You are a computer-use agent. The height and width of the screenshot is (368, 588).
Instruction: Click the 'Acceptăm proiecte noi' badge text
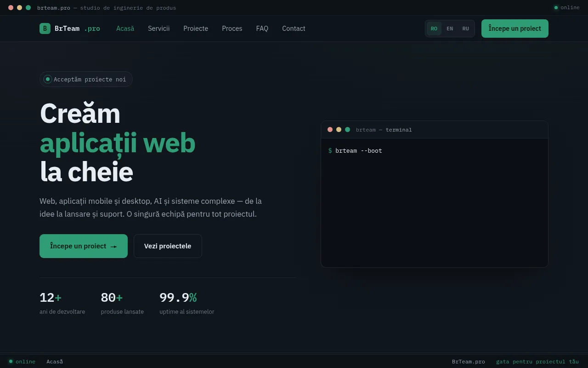[x=90, y=80]
